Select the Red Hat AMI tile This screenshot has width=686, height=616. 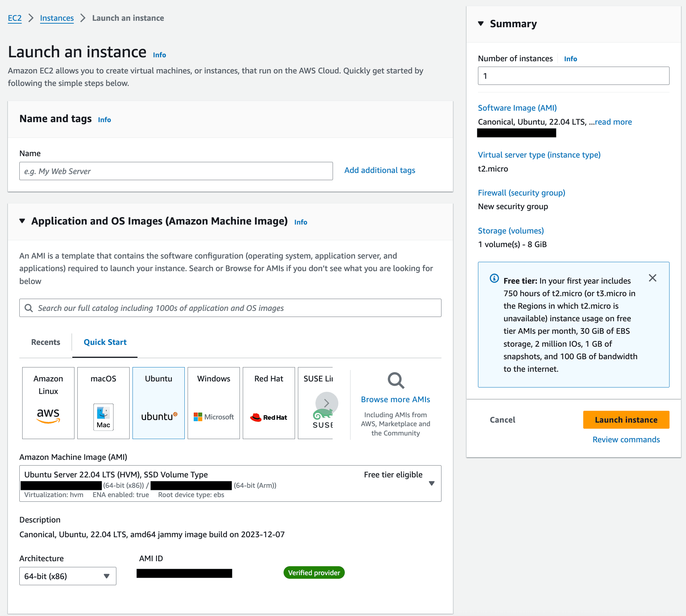point(269,403)
